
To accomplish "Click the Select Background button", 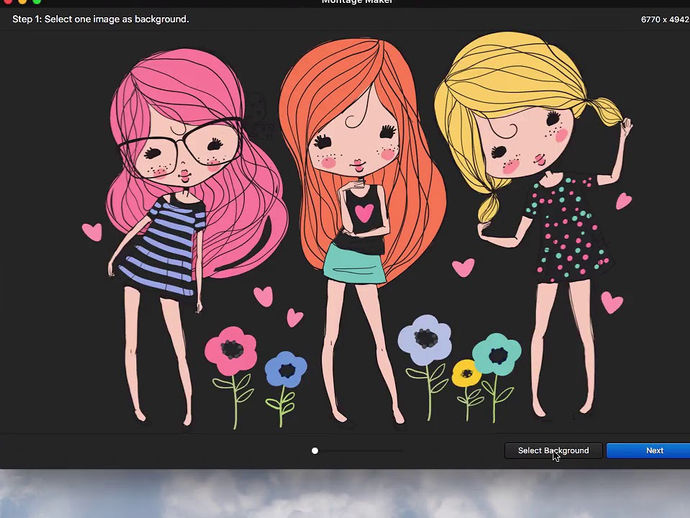I will [553, 450].
